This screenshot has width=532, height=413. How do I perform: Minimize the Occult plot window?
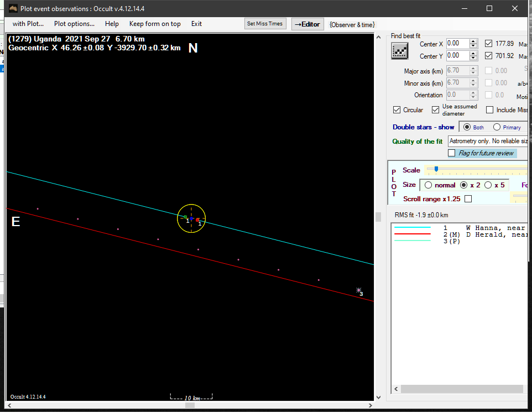[x=465, y=8]
